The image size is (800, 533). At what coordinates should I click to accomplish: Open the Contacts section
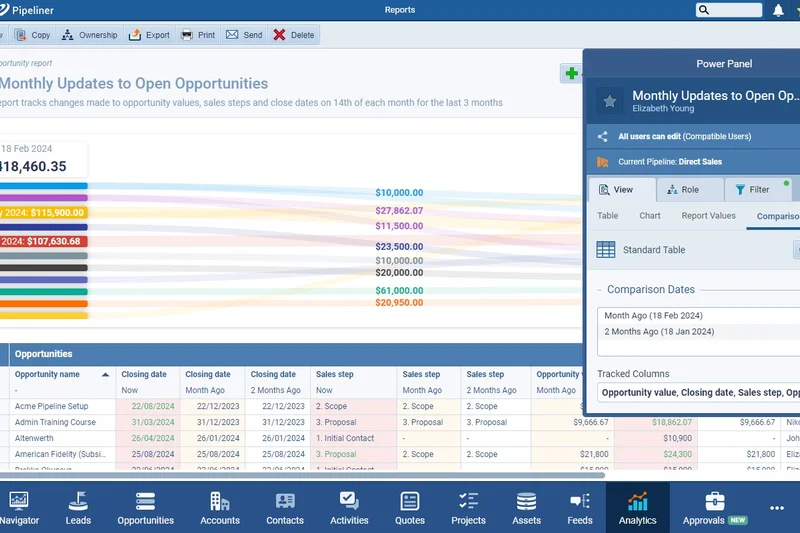point(285,508)
